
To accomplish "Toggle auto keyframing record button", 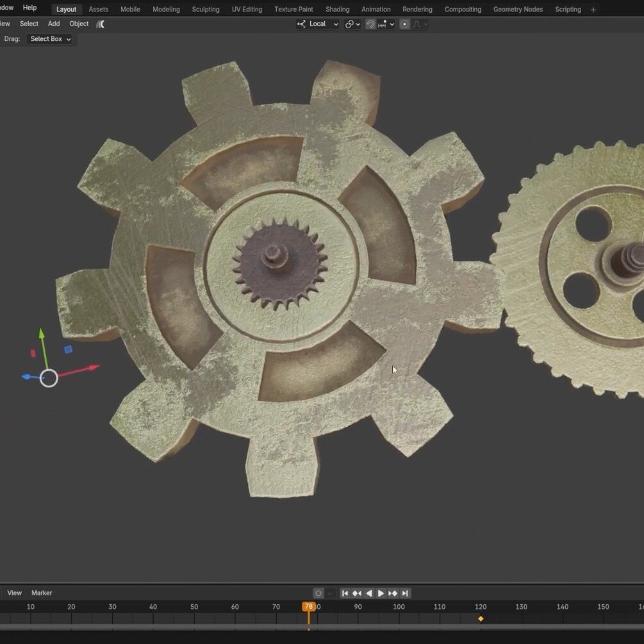I will click(x=317, y=593).
